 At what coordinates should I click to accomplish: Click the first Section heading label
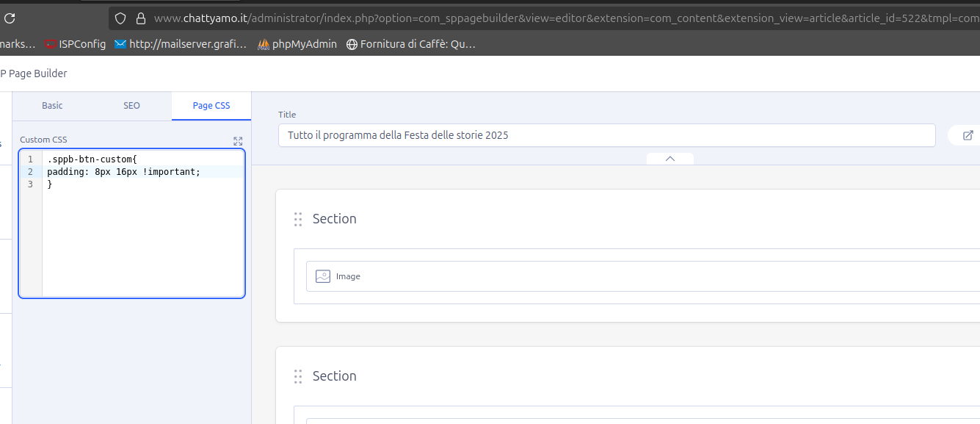(334, 219)
